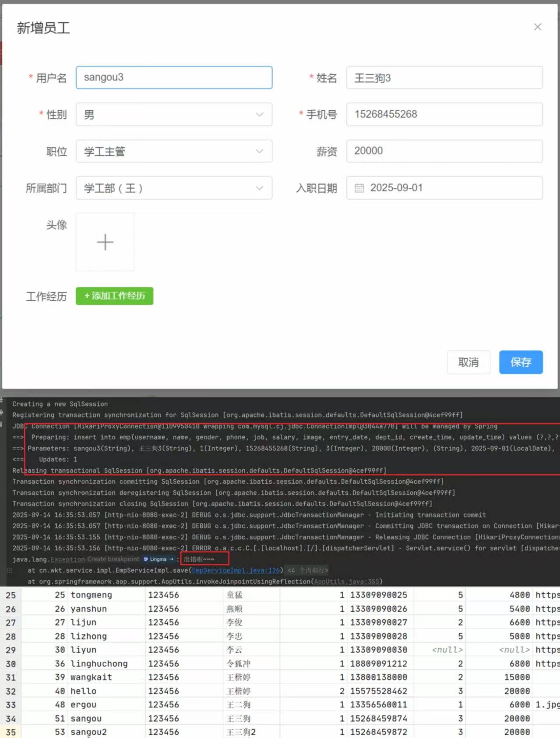Click the 薪资 input field
The image size is (560, 738).
pos(444,151)
